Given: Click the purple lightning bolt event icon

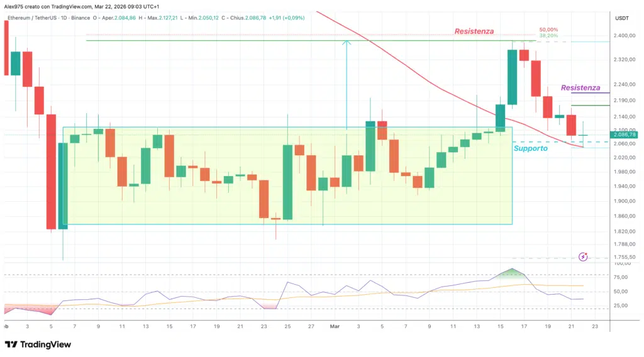Looking at the screenshot, I should click(583, 256).
